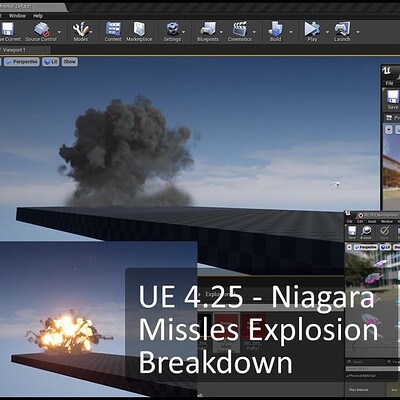Viewport: 400px width, 400px height.
Task: Open the Show flags menu in main viewport
Action: pos(70,62)
